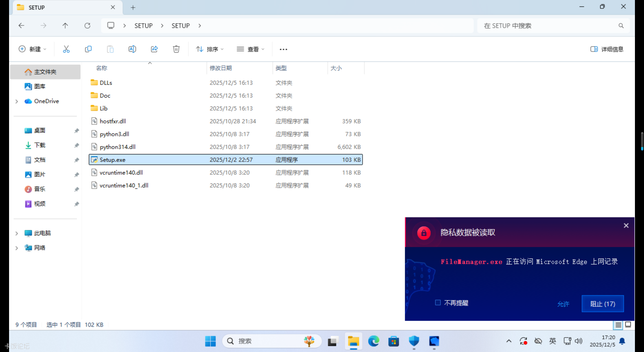Refresh the current folder view
The height and width of the screenshot is (352, 644).
point(87,26)
